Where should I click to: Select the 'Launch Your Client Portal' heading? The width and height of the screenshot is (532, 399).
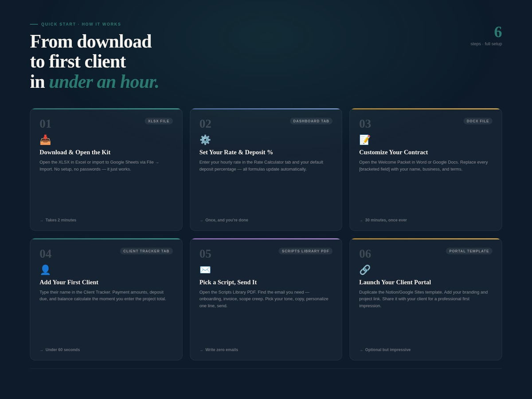[x=395, y=282]
